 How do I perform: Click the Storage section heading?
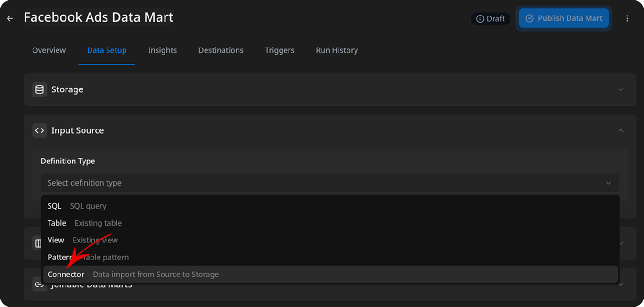point(67,89)
